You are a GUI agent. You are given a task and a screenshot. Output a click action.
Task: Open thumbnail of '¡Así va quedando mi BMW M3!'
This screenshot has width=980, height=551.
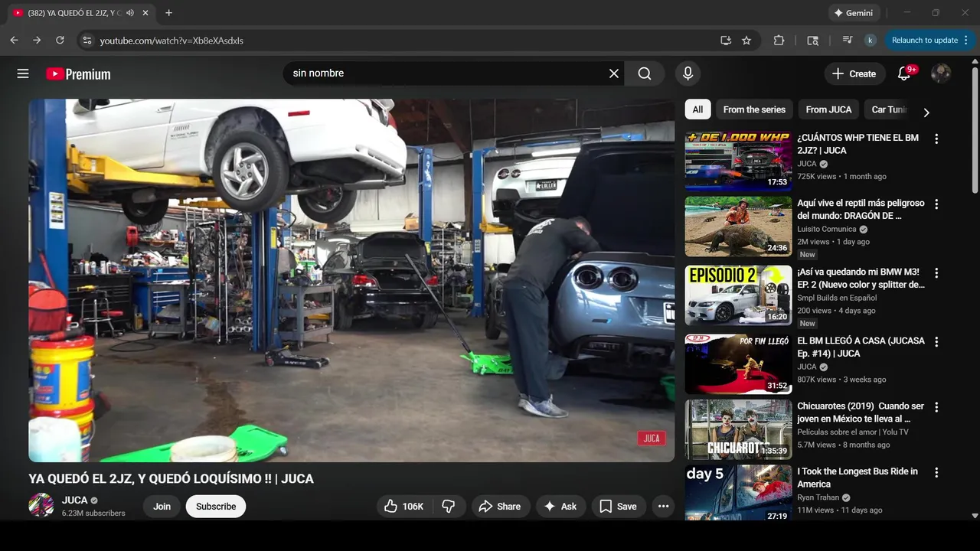pyautogui.click(x=738, y=295)
